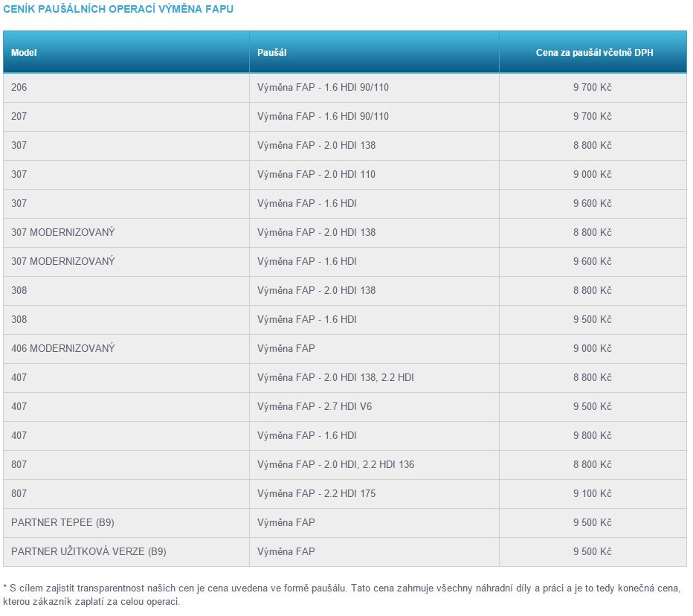Click '8 800 Kč' in the 807 2.0 HDI, 2.2 HDI 136 row
Image resolution: width=693 pixels, height=616 pixels.
(592, 465)
